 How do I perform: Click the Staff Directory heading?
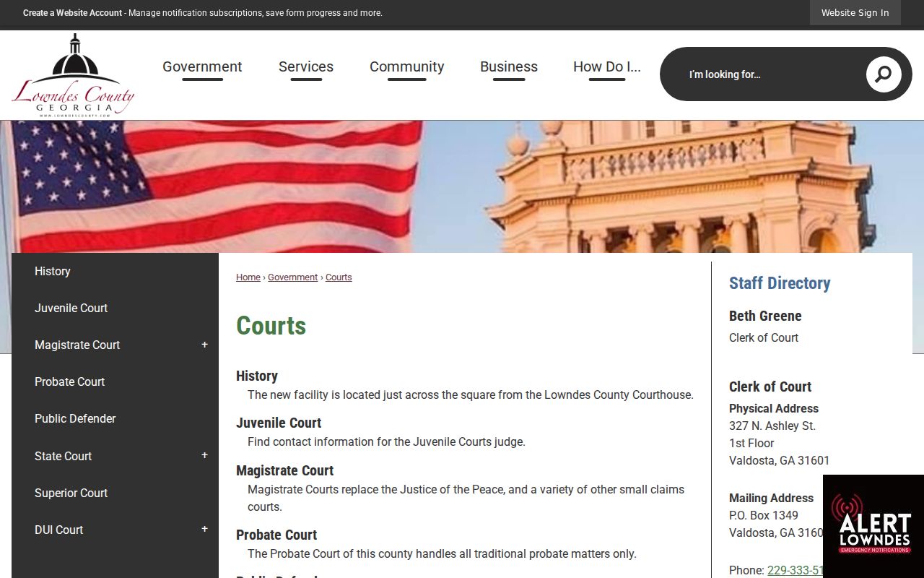(780, 283)
